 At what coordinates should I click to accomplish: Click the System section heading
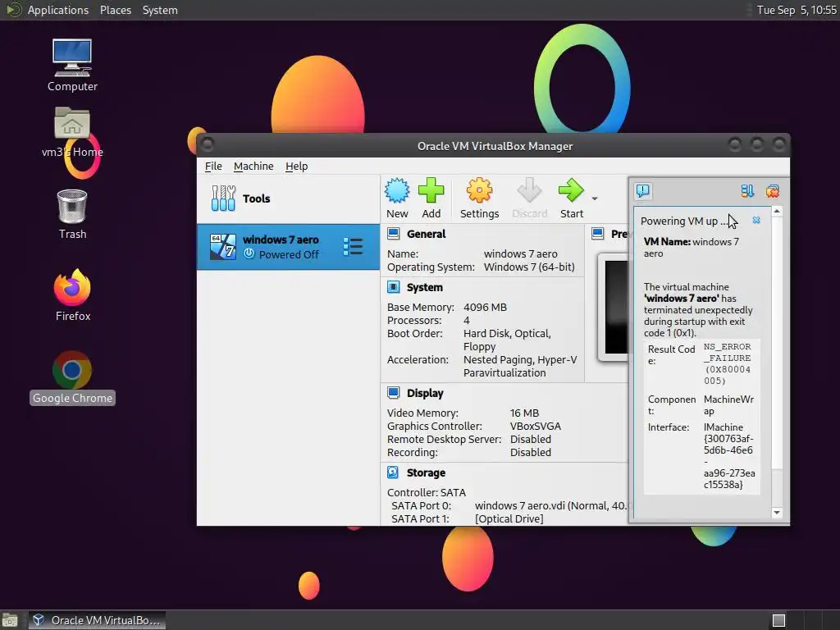[424, 287]
